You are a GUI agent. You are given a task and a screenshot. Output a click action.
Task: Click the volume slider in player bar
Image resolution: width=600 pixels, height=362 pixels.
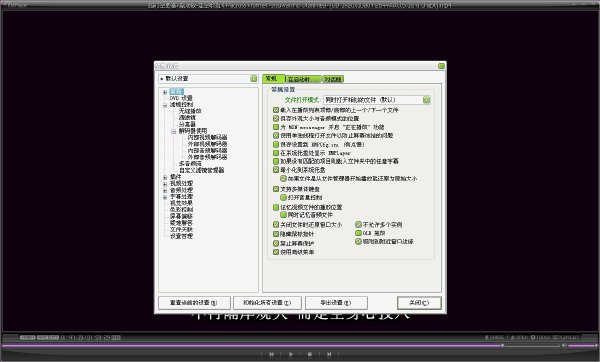tap(583, 345)
